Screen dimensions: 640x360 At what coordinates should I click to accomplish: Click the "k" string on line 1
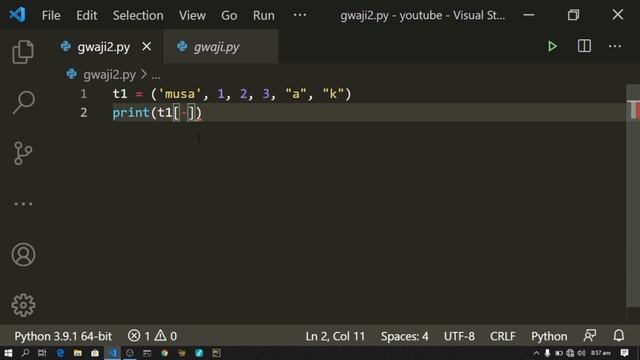pos(333,94)
